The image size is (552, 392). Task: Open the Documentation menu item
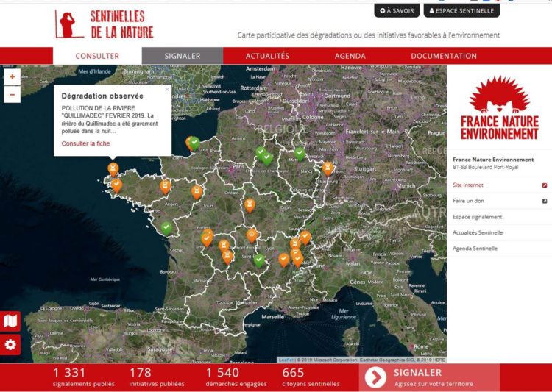click(x=443, y=56)
